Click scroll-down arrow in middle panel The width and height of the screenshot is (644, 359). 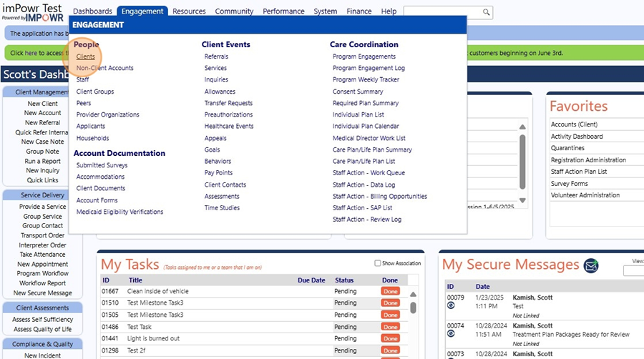[x=522, y=200]
